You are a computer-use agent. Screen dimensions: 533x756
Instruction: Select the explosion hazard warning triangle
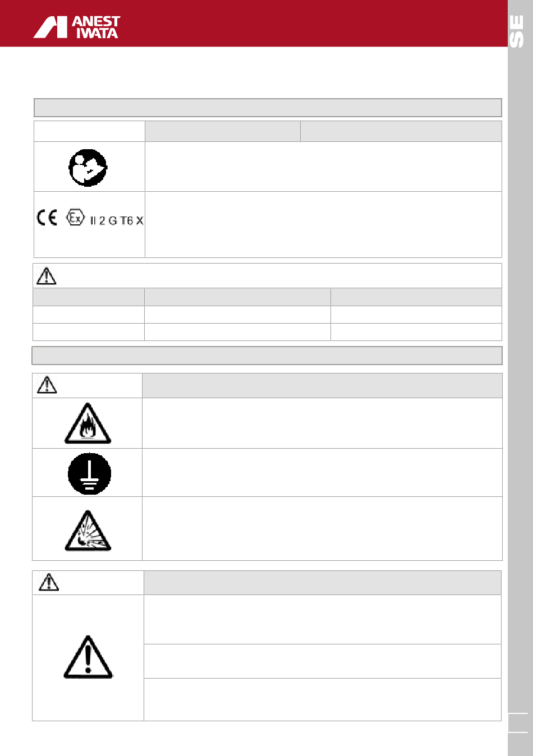(x=88, y=531)
